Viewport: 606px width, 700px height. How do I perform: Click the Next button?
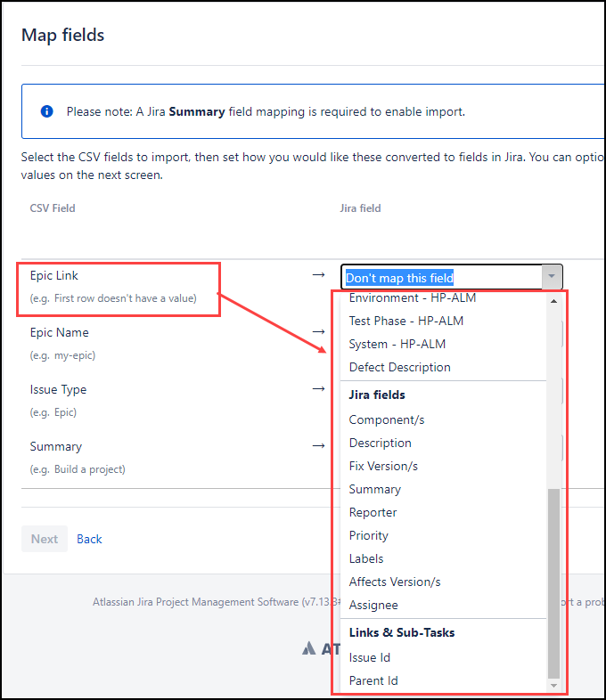pos(45,539)
